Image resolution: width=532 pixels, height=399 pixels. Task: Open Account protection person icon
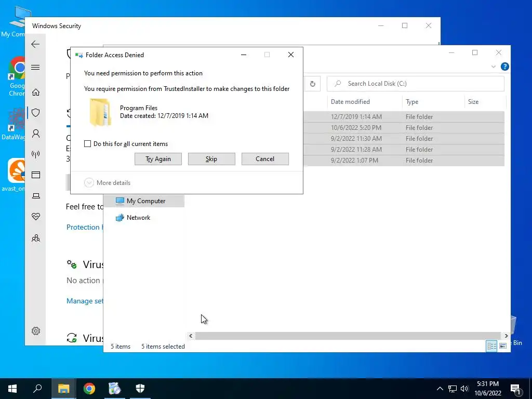tap(36, 134)
